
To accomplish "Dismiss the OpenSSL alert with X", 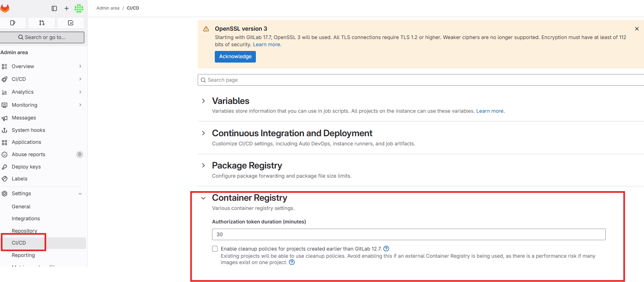I will [637, 29].
